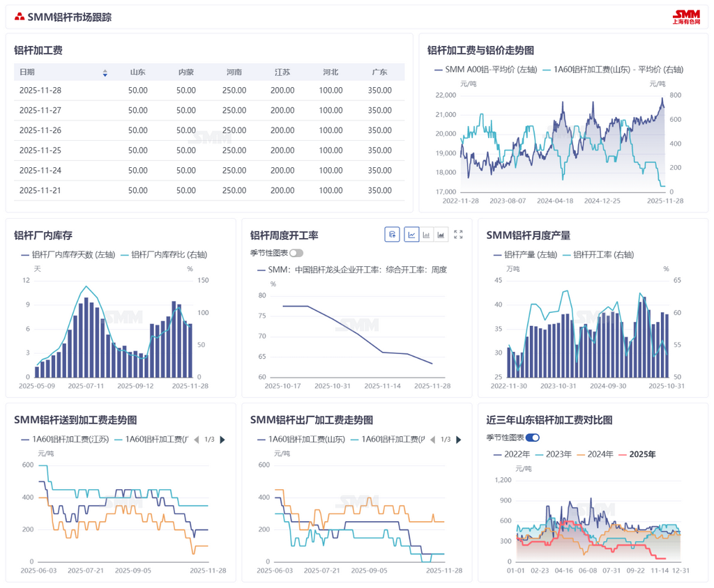Image resolution: width=714 pixels, height=588 pixels.
Task: Click 200.00 in the 2025-11-25 row
Action: 282,150
